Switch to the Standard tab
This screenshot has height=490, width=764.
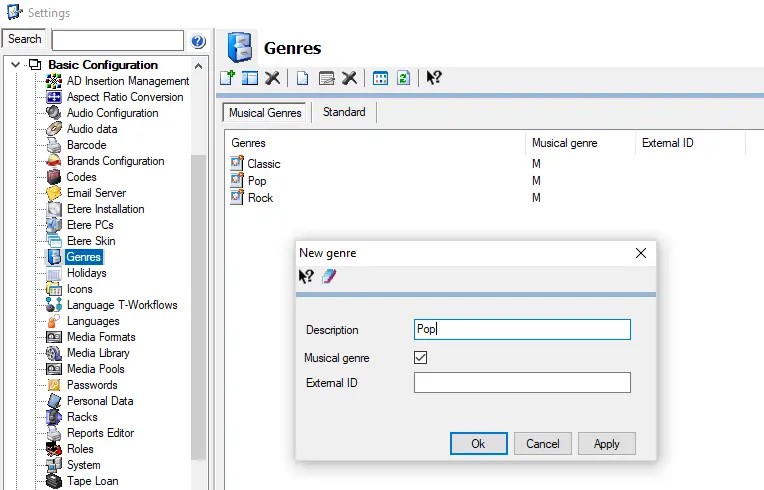point(344,113)
